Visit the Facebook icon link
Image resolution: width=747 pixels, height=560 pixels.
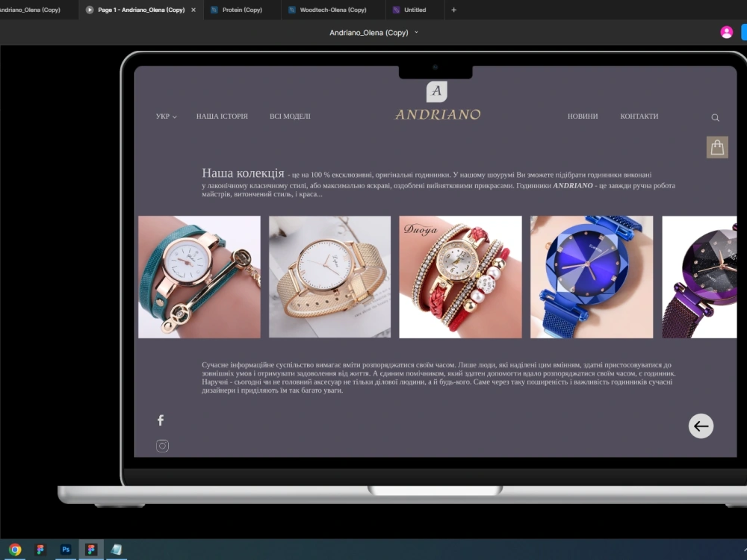(x=161, y=420)
